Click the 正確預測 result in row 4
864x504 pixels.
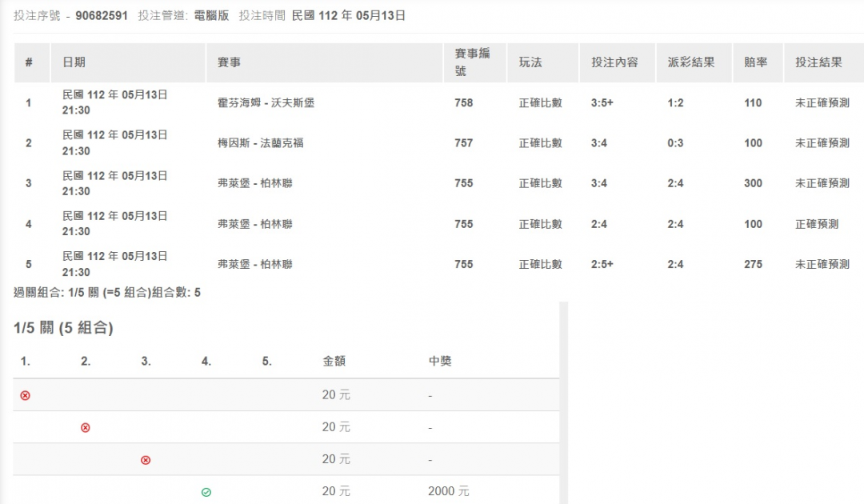click(x=817, y=224)
